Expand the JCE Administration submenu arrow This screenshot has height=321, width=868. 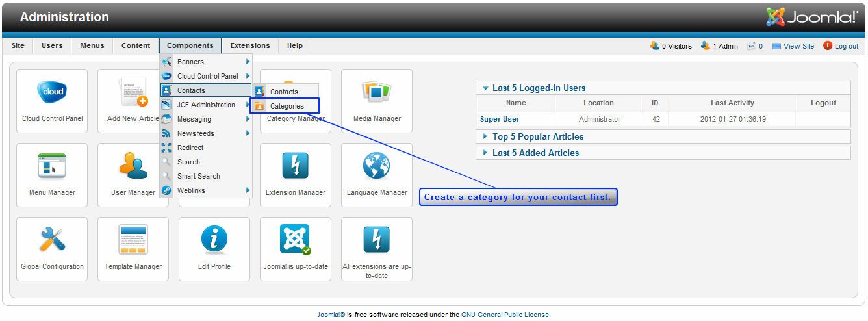248,105
